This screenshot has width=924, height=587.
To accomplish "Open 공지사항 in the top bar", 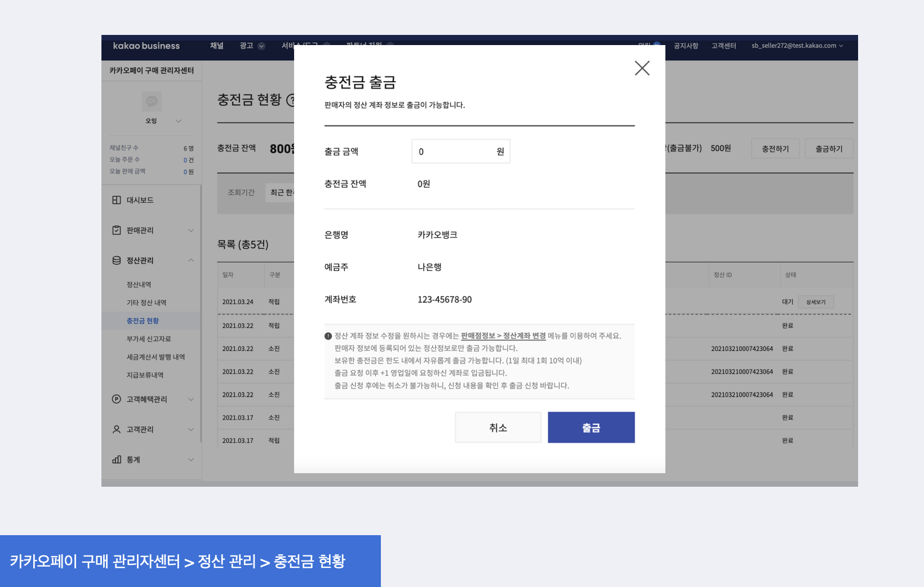I will [686, 46].
